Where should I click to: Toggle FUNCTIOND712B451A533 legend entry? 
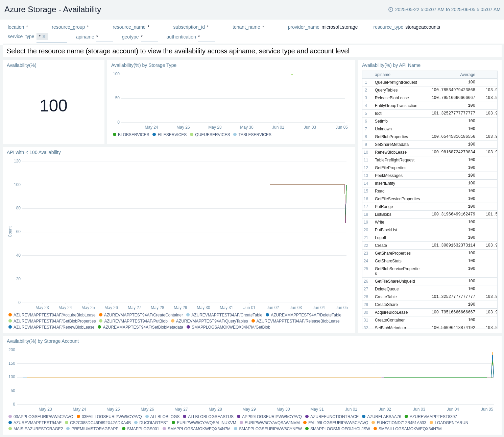click(399, 423)
